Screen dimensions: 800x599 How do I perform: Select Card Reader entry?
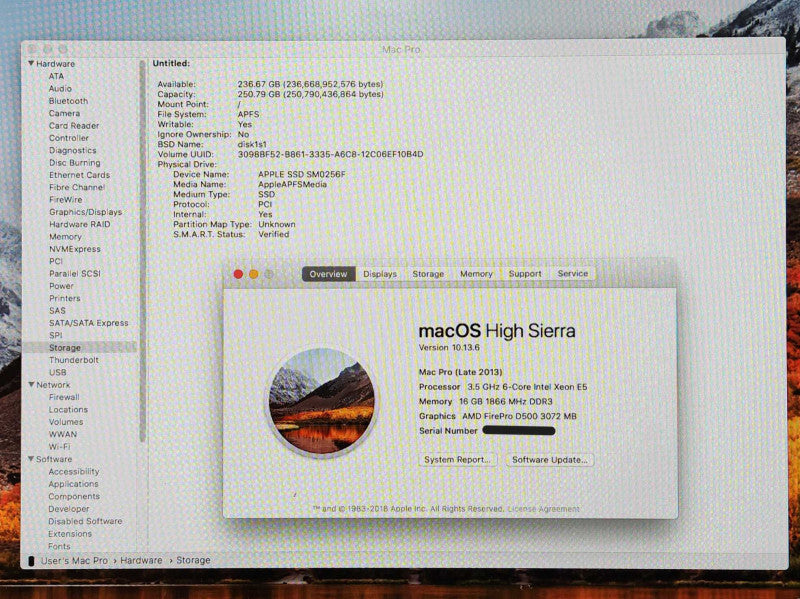point(73,126)
